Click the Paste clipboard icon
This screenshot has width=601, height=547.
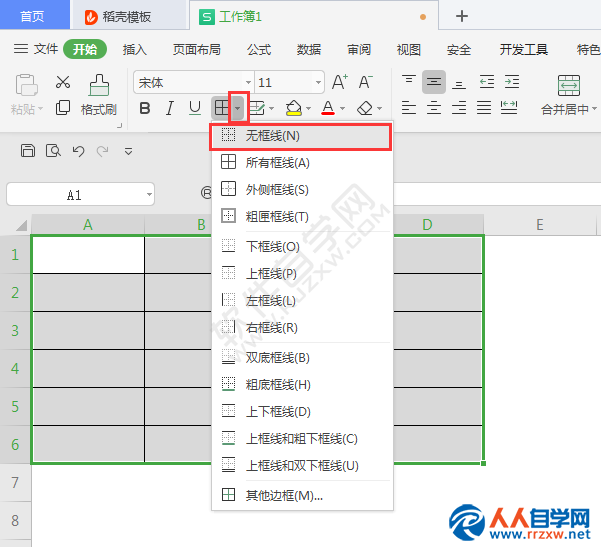(x=26, y=85)
